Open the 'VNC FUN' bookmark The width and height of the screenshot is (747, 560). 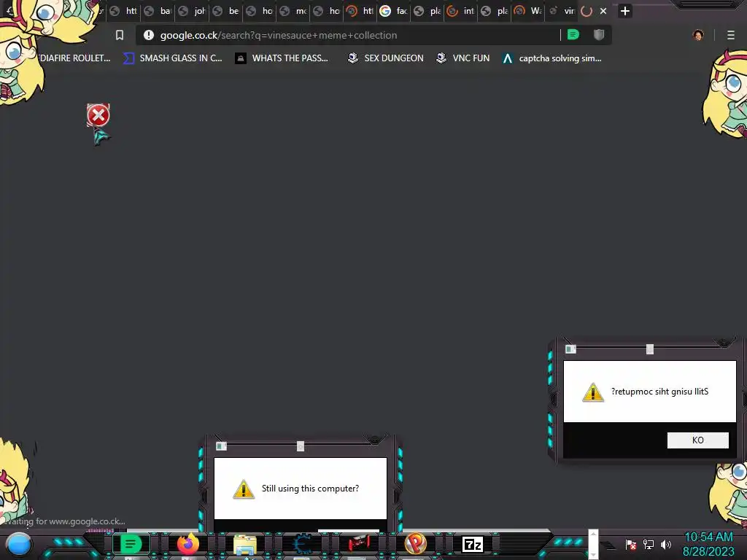463,58
